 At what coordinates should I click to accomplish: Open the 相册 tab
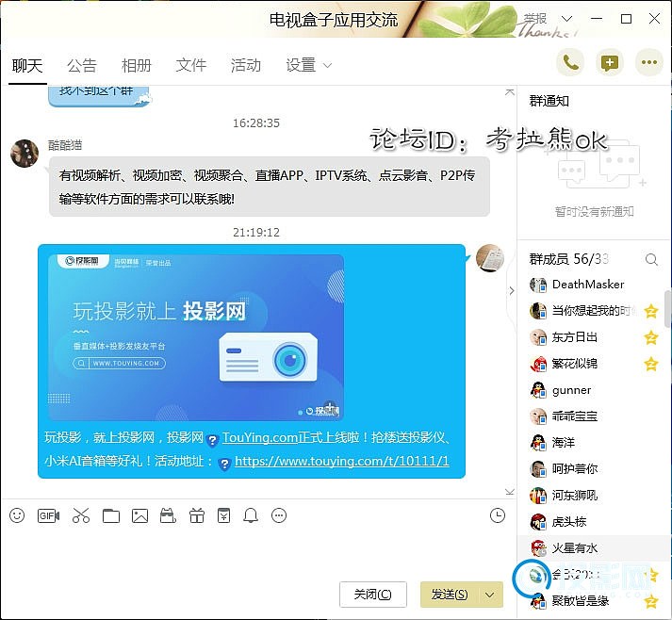click(137, 65)
